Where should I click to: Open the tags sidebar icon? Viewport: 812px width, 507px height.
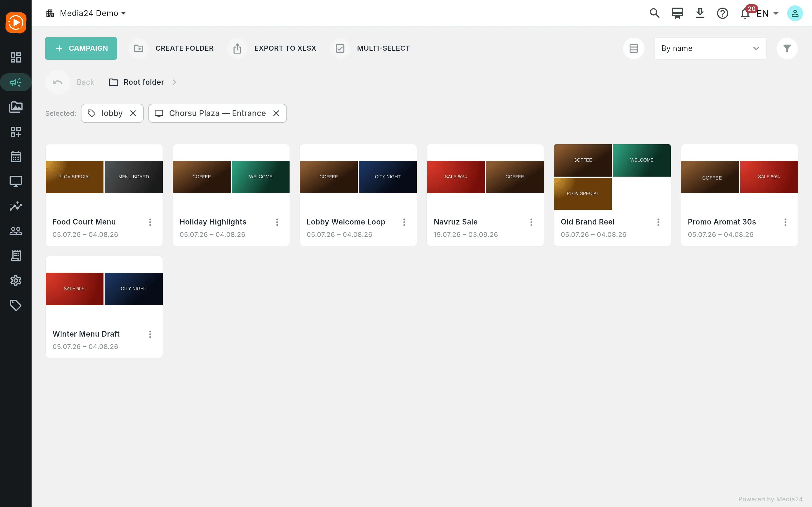(x=16, y=305)
